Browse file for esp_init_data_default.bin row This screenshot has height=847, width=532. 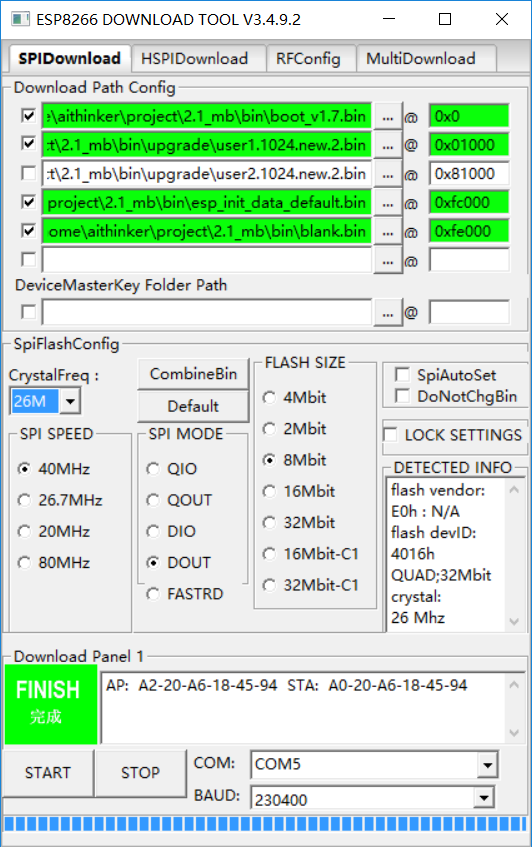(388, 203)
